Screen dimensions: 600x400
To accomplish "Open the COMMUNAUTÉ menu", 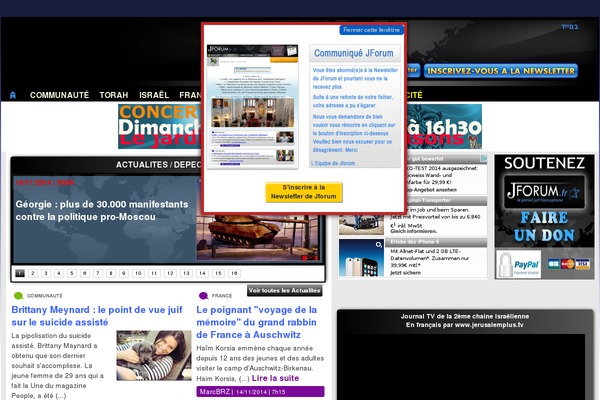I will pyautogui.click(x=59, y=95).
